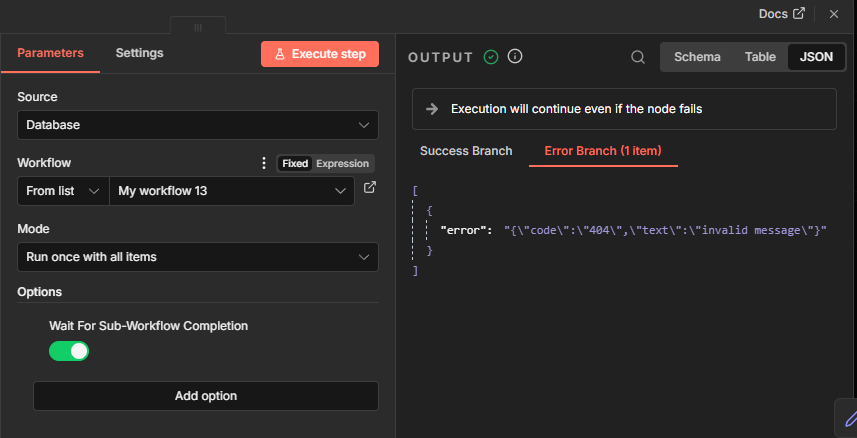Open selected workflow via external link icon

tap(369, 188)
